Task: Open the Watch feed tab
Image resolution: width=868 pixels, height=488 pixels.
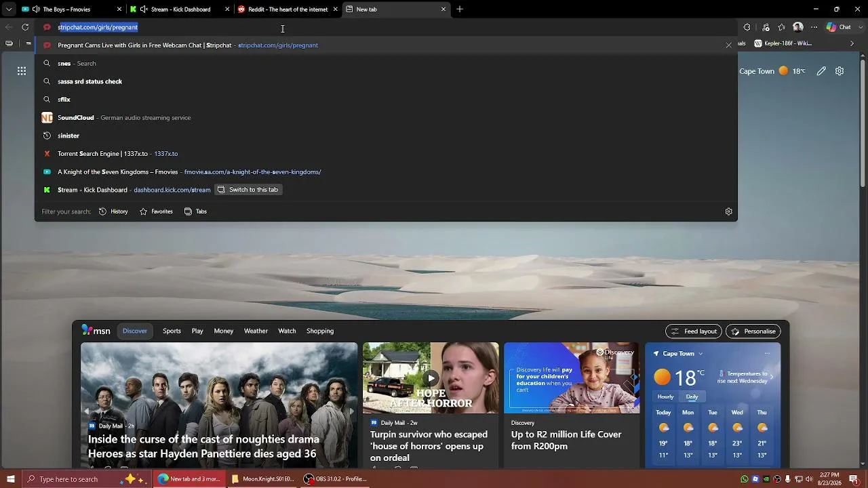Action: pyautogui.click(x=287, y=331)
